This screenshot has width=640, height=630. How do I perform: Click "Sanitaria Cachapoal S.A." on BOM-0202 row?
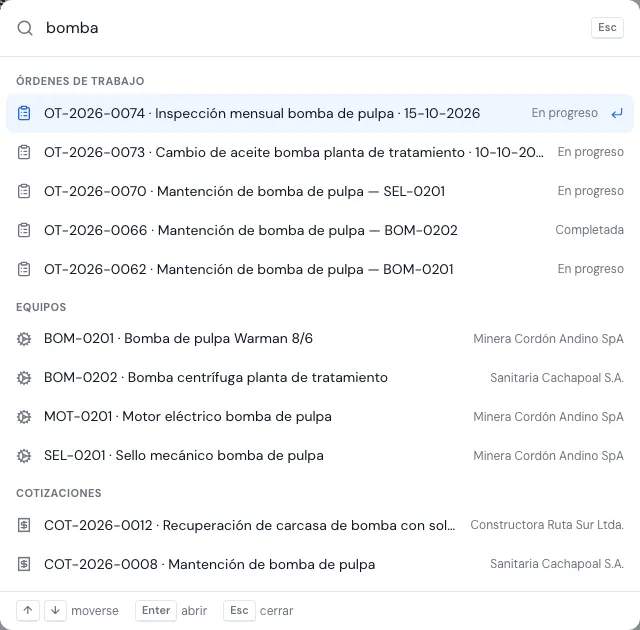click(x=557, y=378)
